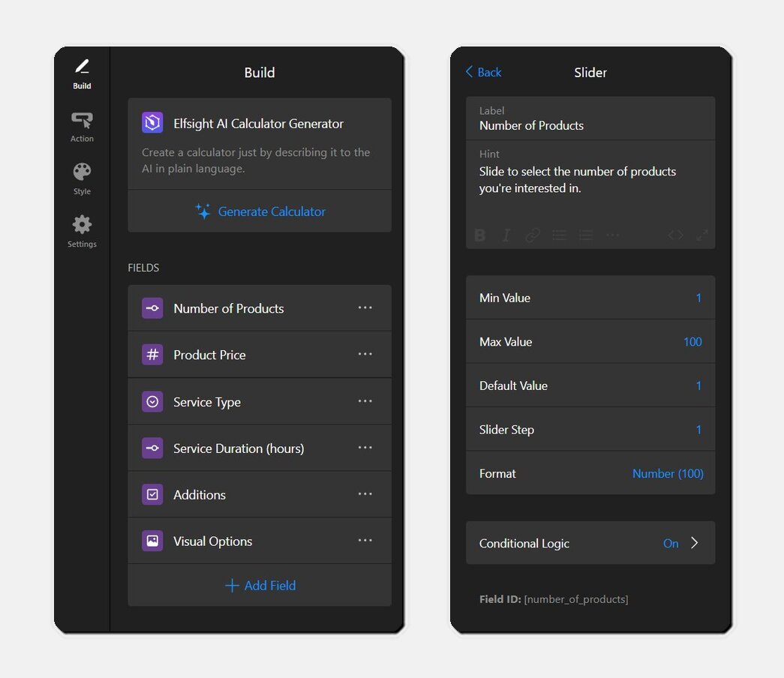Edit the Label field Number of Products

tap(590, 118)
